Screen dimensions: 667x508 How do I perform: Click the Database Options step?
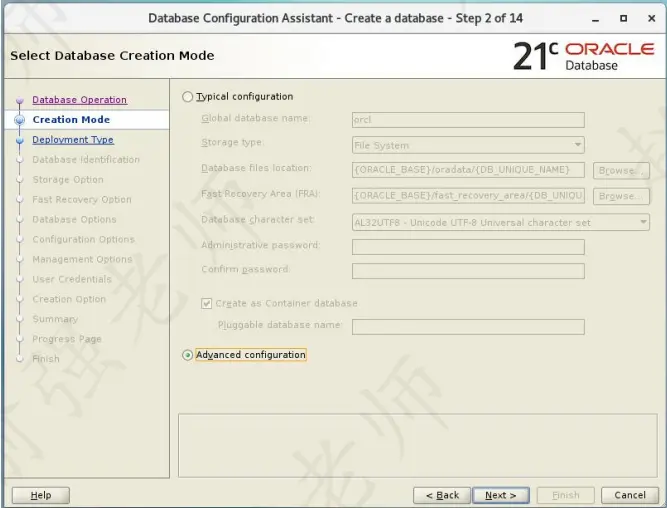[x=74, y=220]
